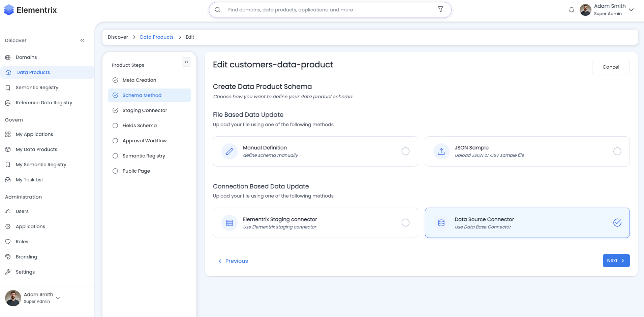Click the pencil icon for Manual Definition
Screen dimensions: 644x317
coord(229,151)
